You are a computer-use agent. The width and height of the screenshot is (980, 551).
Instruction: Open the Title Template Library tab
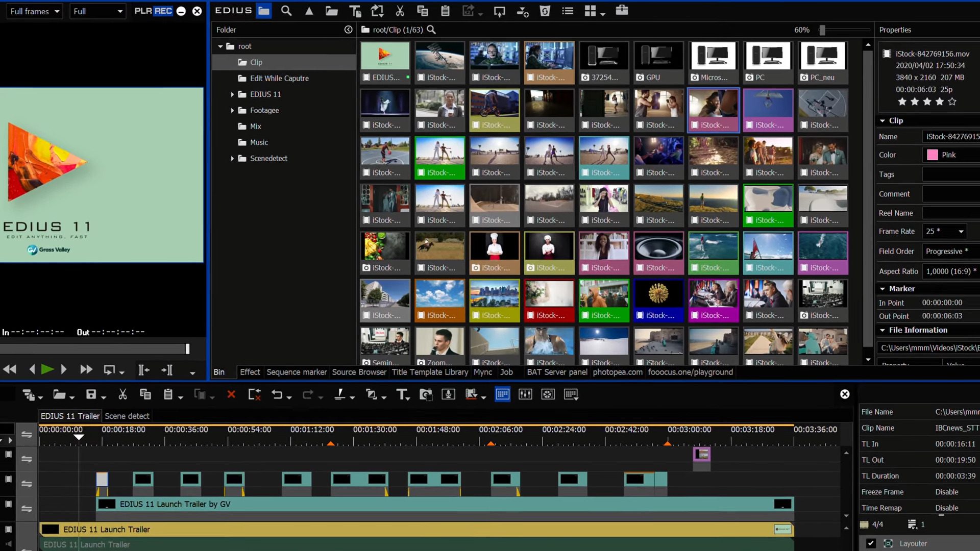[430, 372]
